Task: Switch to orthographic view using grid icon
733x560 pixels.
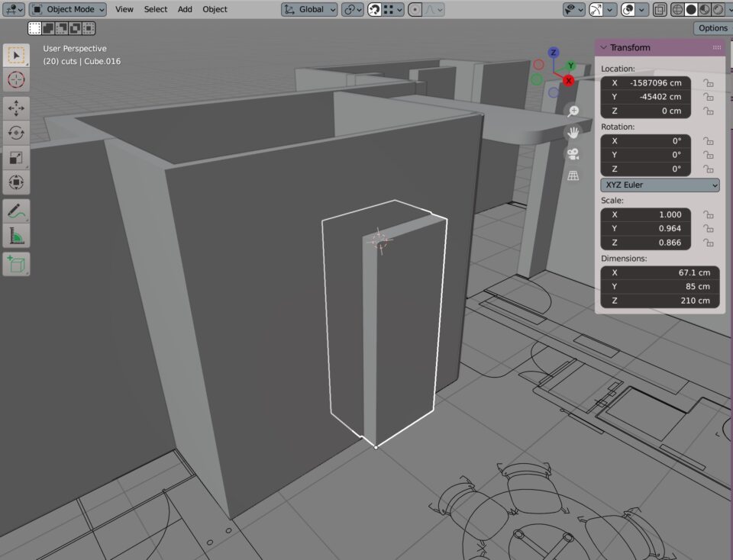Action: click(573, 176)
